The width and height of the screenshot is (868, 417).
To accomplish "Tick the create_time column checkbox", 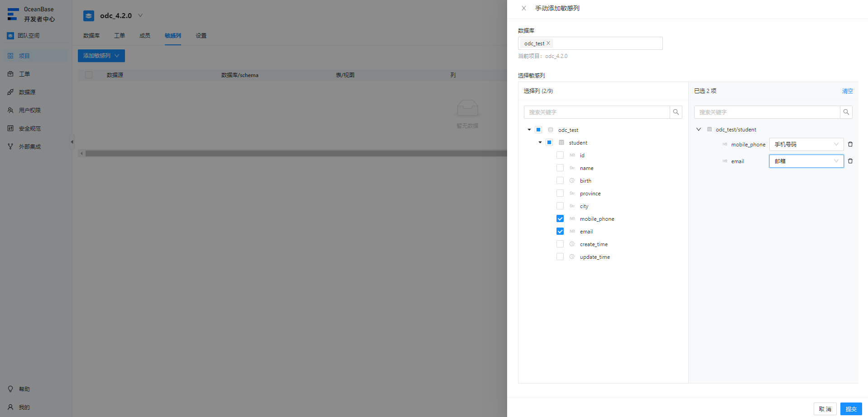I will 560,244.
